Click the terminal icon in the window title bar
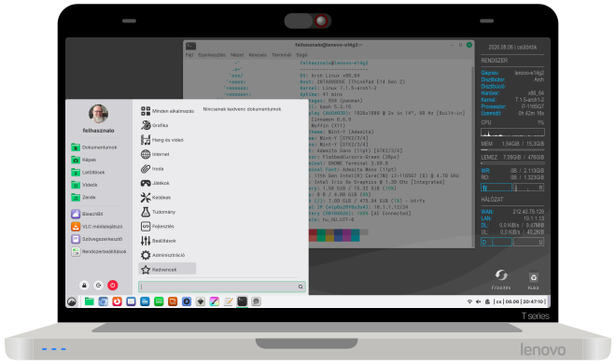Screen dimensions: 616x364 [x=191, y=46]
